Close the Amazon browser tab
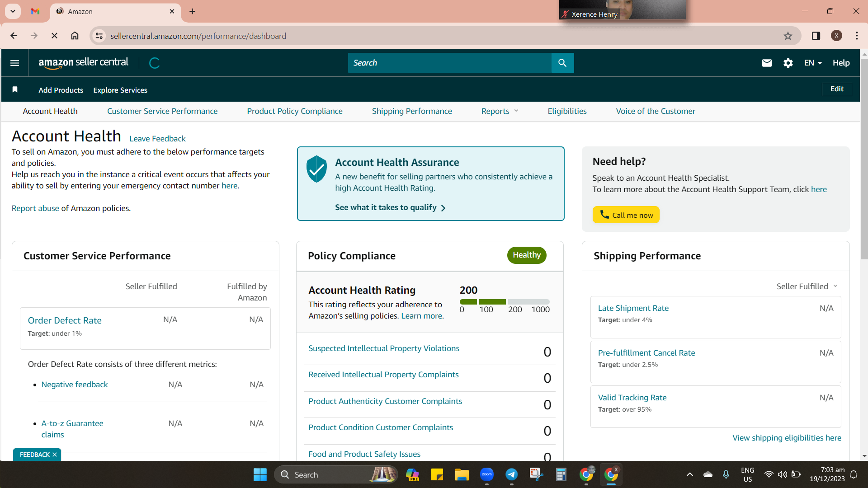 [172, 11]
